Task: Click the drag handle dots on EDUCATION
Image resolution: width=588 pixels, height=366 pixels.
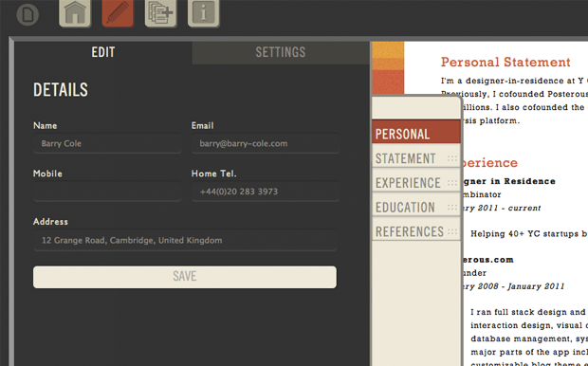Action: tap(452, 208)
